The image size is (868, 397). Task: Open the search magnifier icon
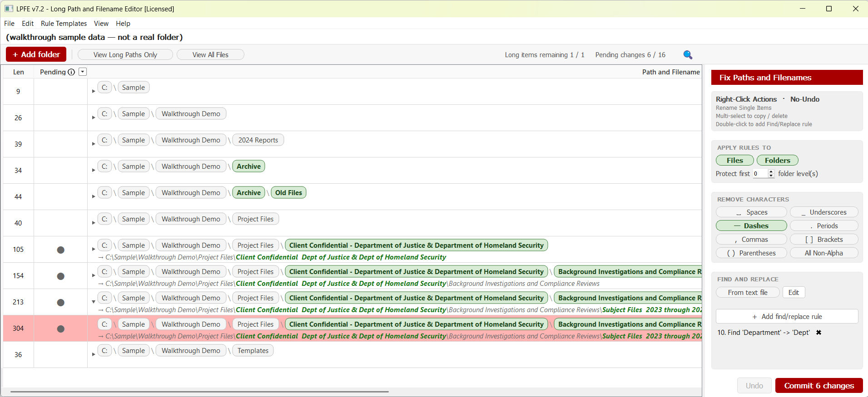click(x=688, y=55)
